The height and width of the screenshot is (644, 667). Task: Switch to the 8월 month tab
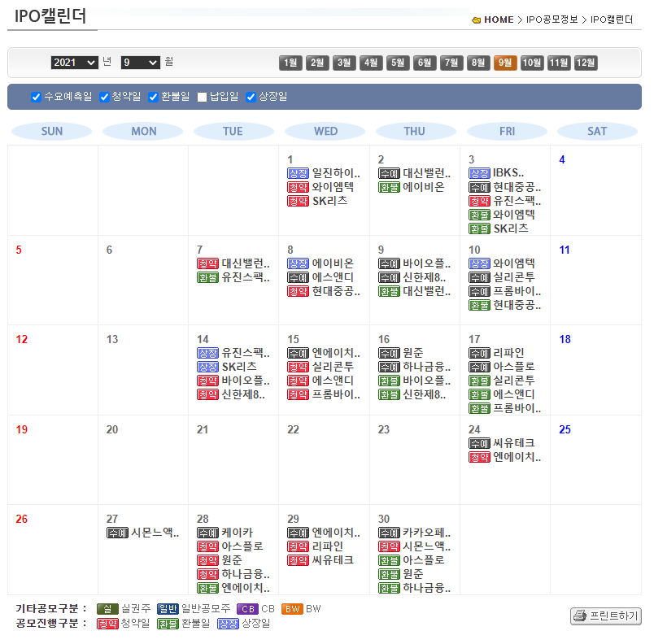[x=478, y=63]
